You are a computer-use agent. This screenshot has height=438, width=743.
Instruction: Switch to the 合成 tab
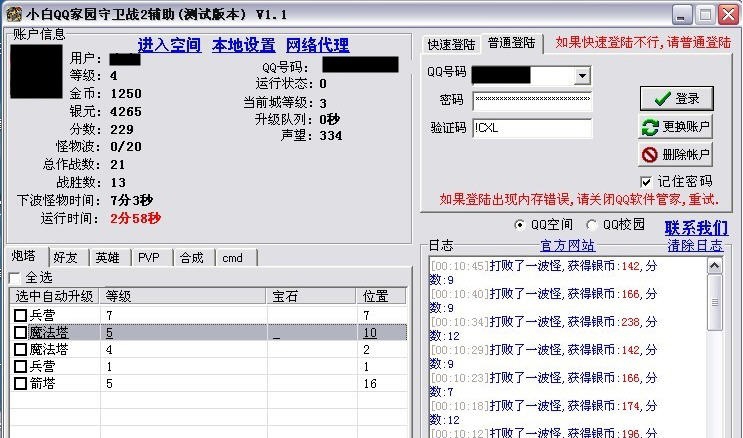pyautogui.click(x=194, y=258)
